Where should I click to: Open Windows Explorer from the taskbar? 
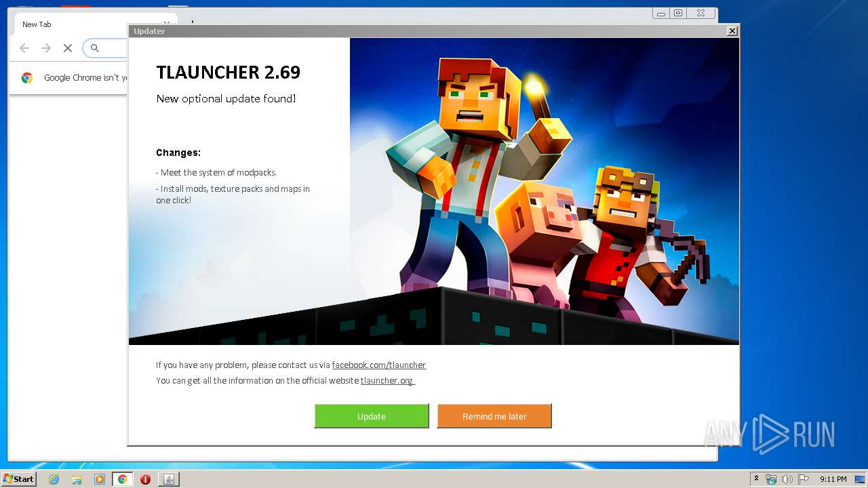77,479
